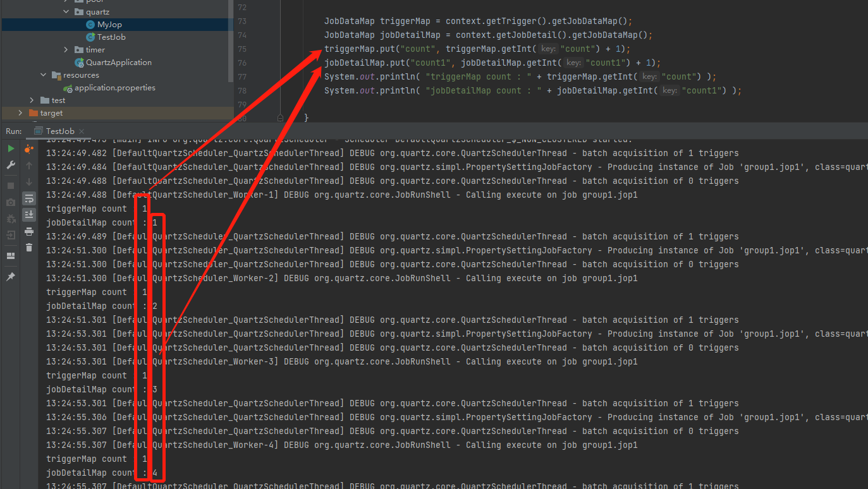
Task: Click console line mentioning QuartzScheduler_Worker-4
Action: tap(342, 445)
